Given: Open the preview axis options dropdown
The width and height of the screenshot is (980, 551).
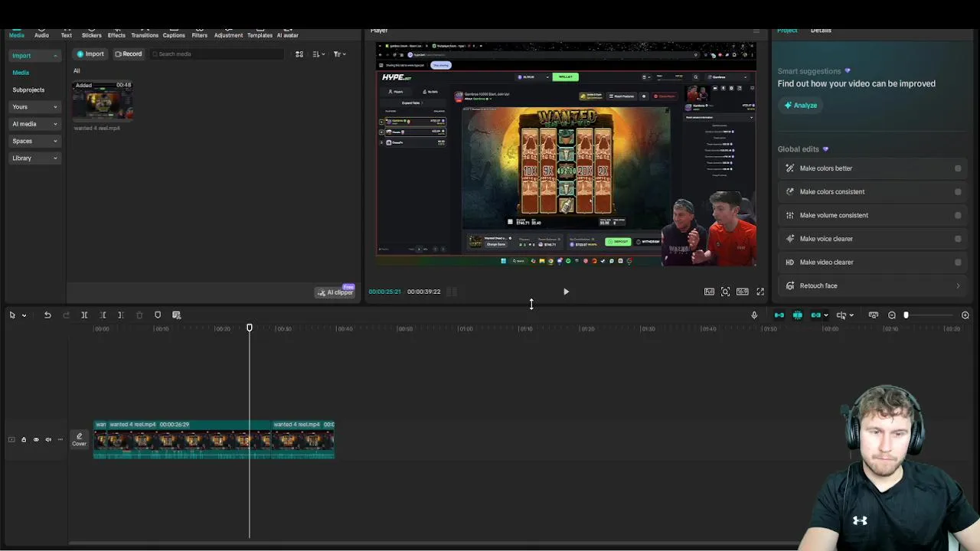Looking at the screenshot, I should [x=851, y=315].
